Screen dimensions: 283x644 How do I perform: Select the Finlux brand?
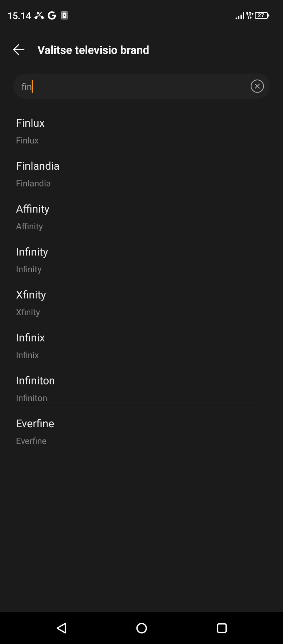(x=30, y=131)
